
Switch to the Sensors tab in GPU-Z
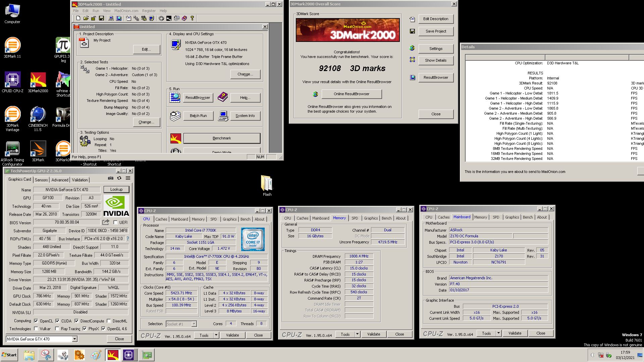click(41, 180)
